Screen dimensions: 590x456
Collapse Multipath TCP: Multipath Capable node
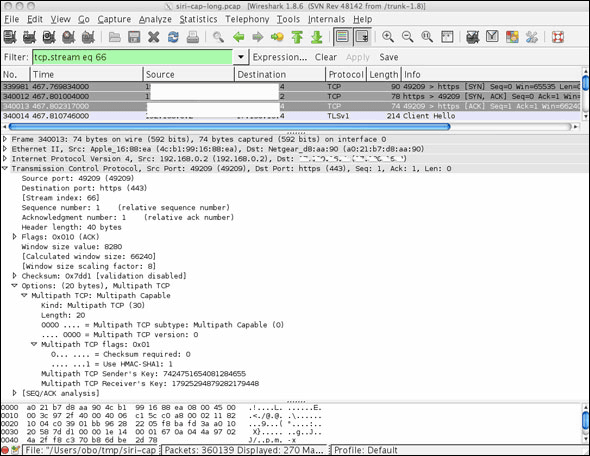click(x=24, y=295)
